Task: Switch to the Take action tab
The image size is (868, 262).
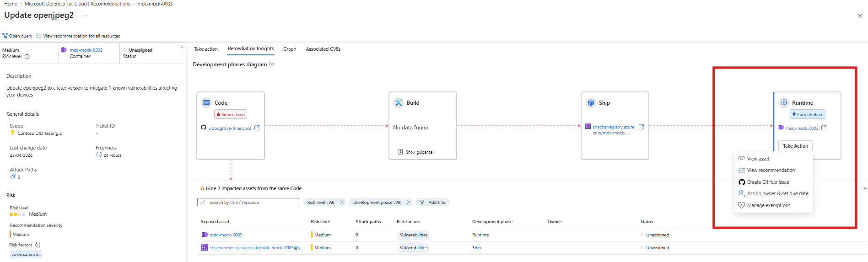Action: coord(206,49)
